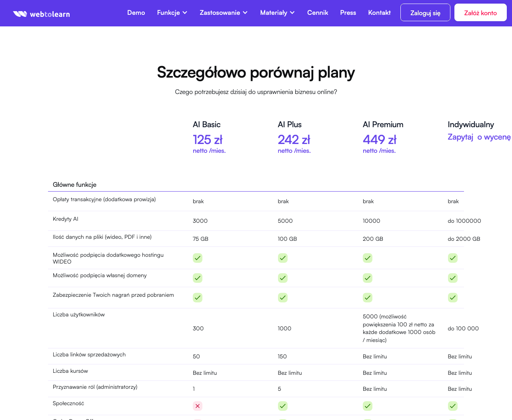The height and width of the screenshot is (420, 512).
Task: Click the Liczba linków sprzedażowych label
Action: tap(89, 354)
